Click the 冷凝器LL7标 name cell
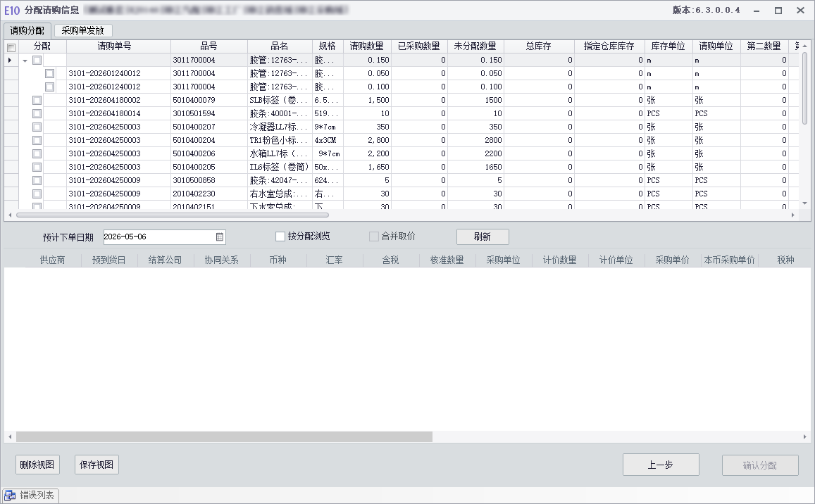 [x=280, y=127]
